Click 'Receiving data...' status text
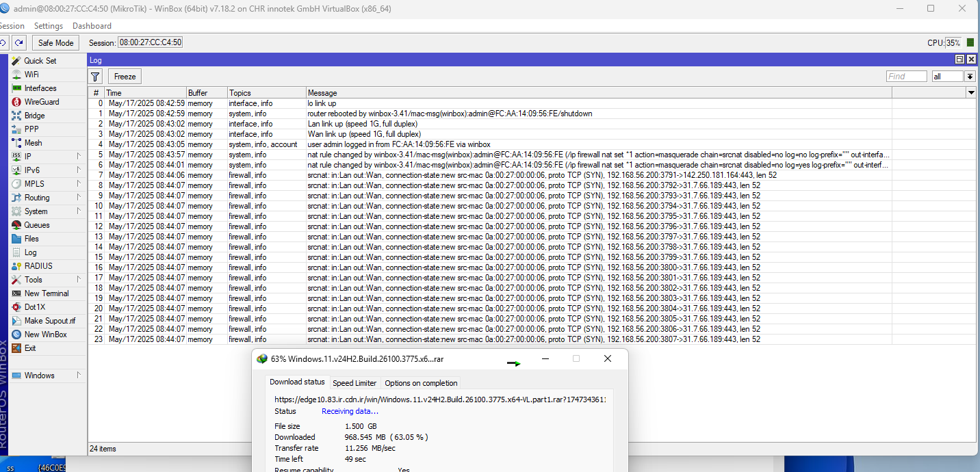 [350, 411]
